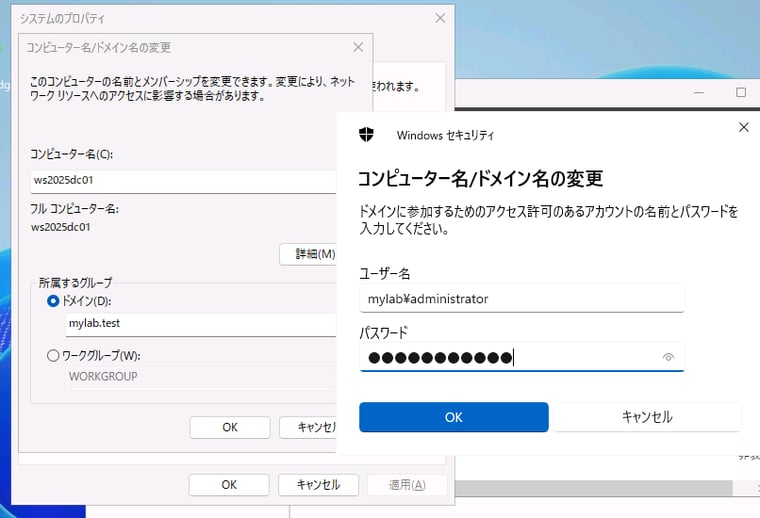Click OK in the computer name change dialog

[230, 427]
